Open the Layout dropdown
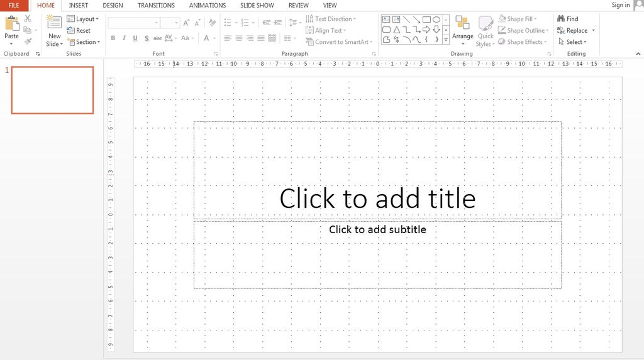Image resolution: width=644 pixels, height=360 pixels. pos(83,19)
